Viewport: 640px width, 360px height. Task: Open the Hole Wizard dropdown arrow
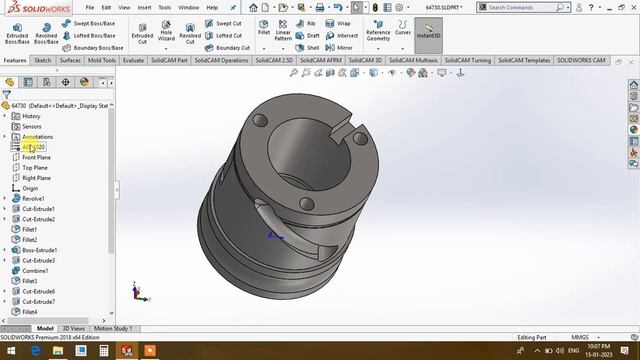pyautogui.click(x=166, y=49)
